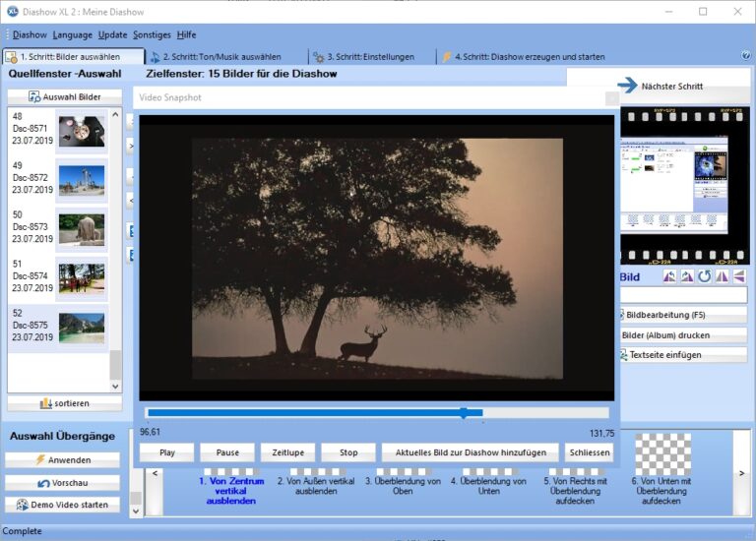
Task: Select image 50 Dsc-8573 in source list
Action: 59,227
